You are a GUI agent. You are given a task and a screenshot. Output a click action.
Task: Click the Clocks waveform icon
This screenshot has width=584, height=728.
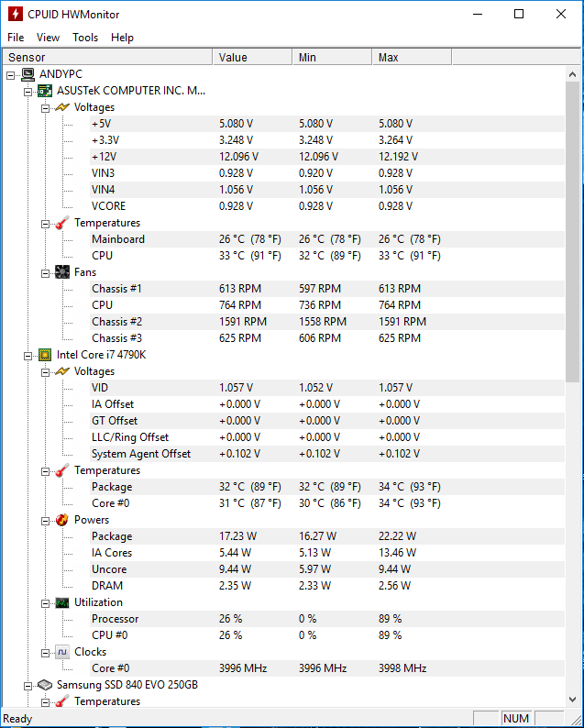click(62, 652)
